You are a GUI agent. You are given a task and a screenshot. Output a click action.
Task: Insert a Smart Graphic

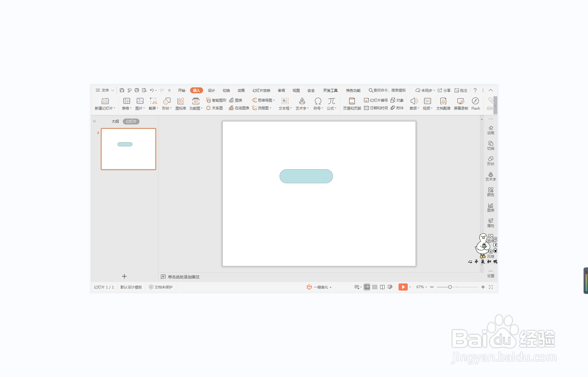click(216, 100)
